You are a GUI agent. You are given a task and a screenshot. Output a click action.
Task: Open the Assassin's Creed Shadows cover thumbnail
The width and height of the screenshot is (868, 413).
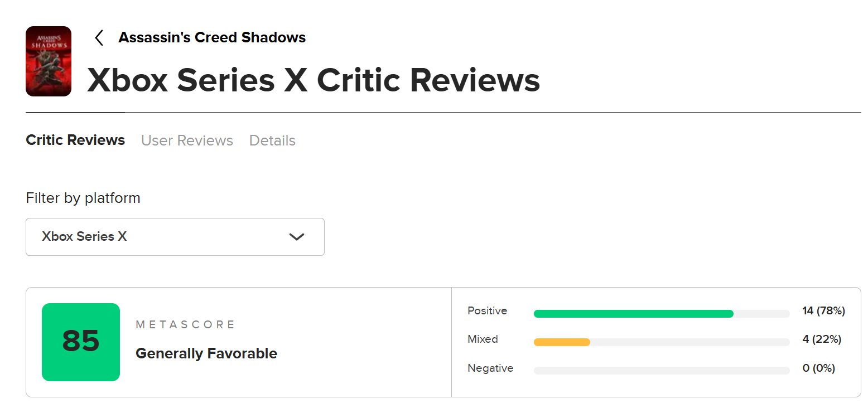click(49, 61)
